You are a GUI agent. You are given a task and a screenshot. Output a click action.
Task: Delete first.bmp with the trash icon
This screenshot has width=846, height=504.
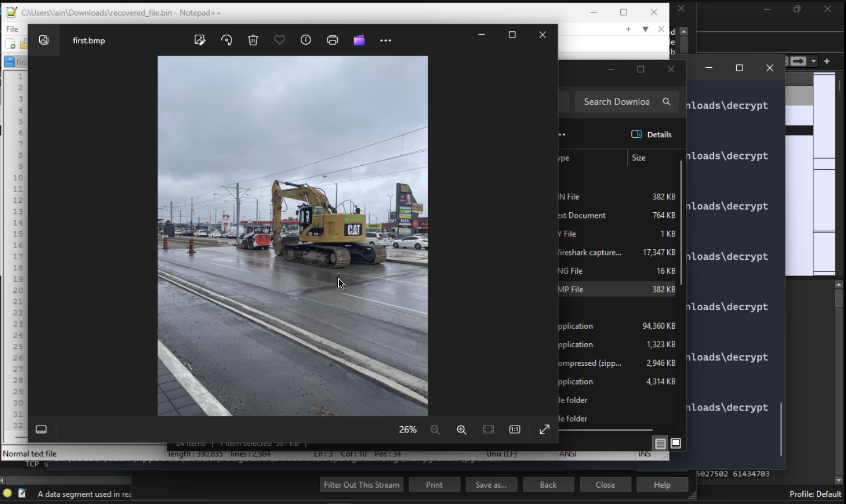tap(253, 40)
